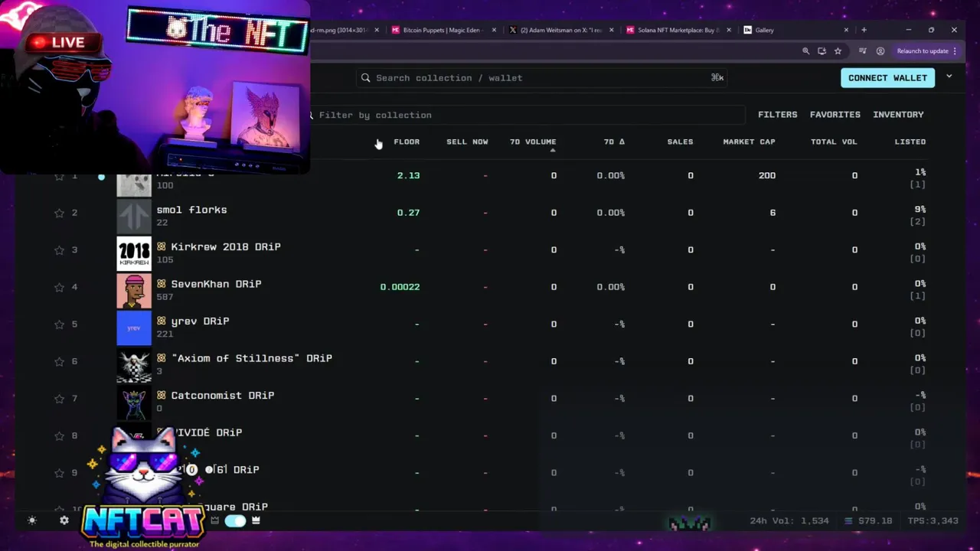Open the blue yrev thumbnail

[x=134, y=328]
